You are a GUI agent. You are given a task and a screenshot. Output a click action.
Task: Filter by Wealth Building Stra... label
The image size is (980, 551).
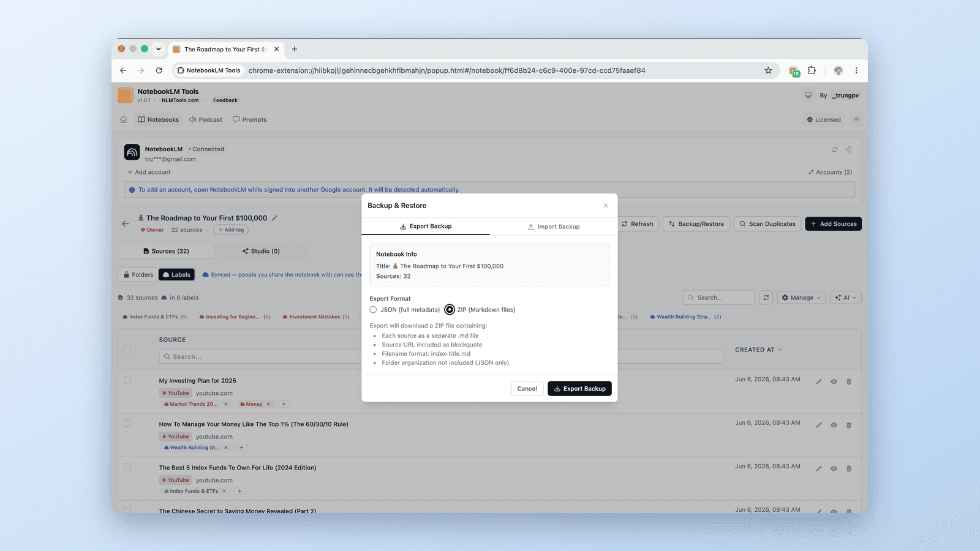click(685, 317)
